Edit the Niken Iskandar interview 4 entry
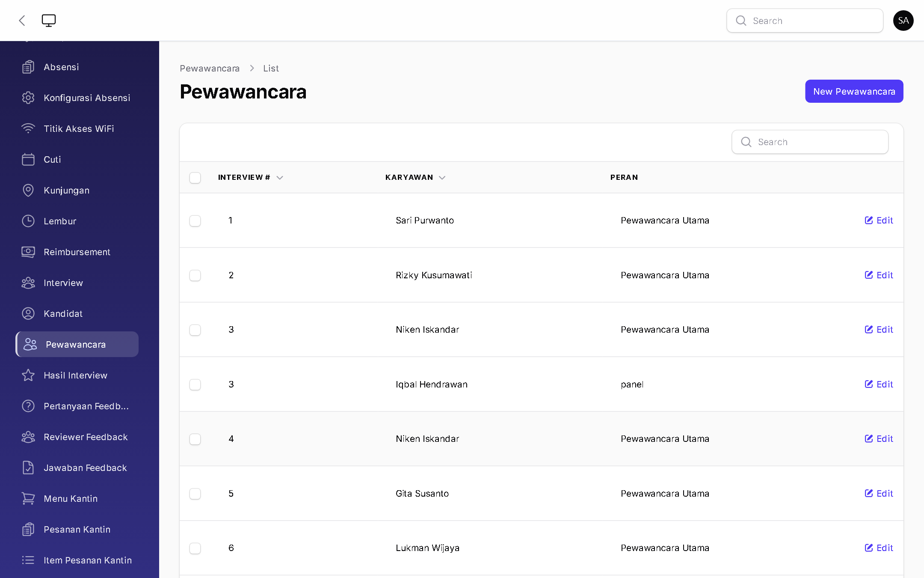This screenshot has height=578, width=924. point(879,439)
